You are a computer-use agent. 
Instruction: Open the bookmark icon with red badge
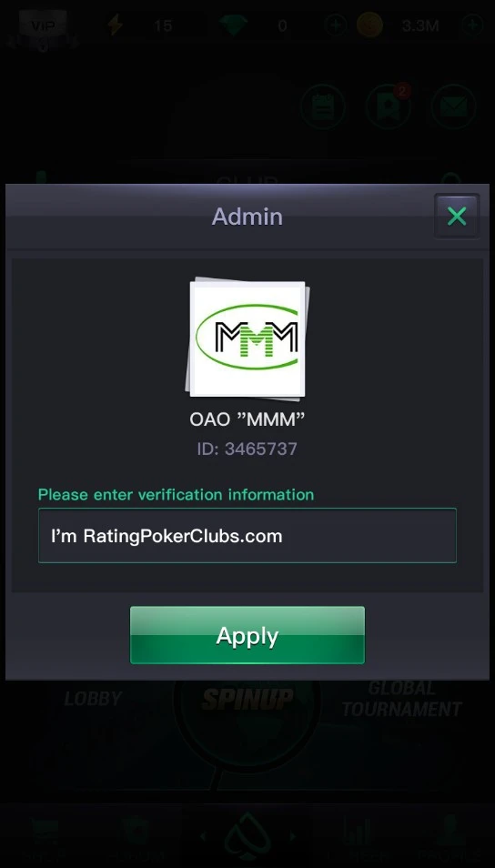pyautogui.click(x=389, y=106)
